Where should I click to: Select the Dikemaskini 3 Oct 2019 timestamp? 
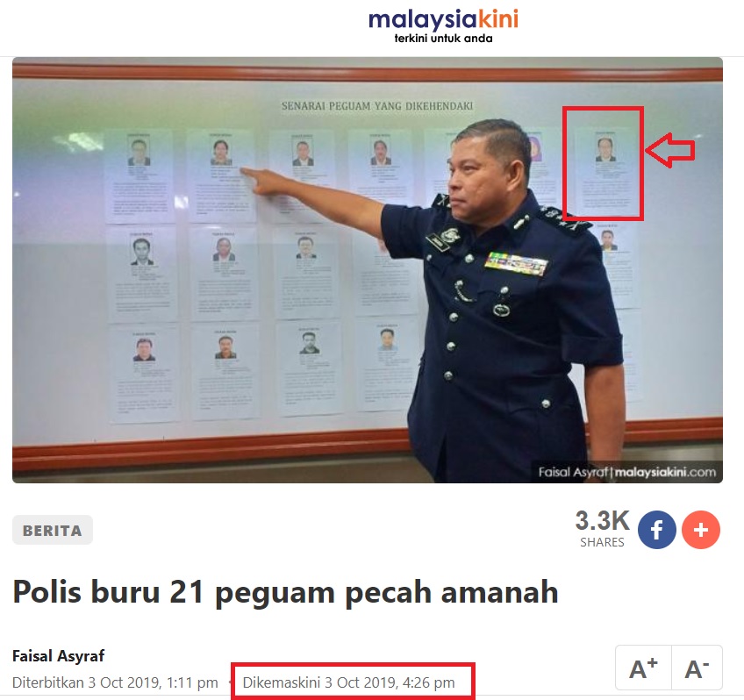[349, 682]
